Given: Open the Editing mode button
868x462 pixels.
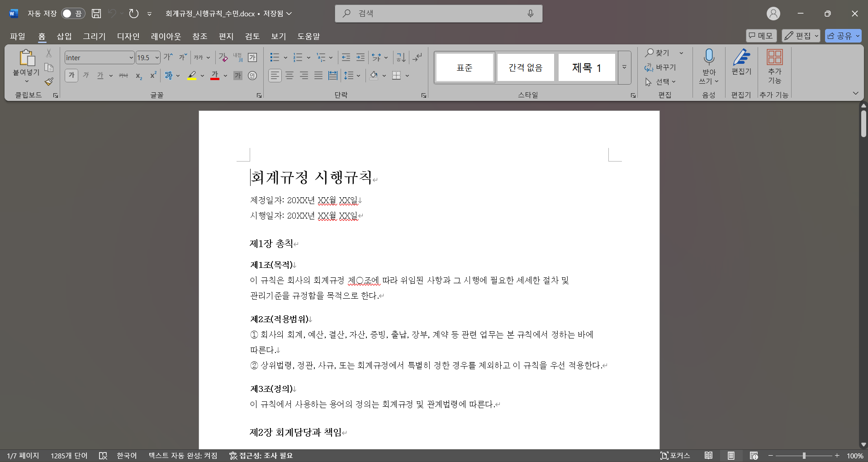Looking at the screenshot, I should pos(801,36).
